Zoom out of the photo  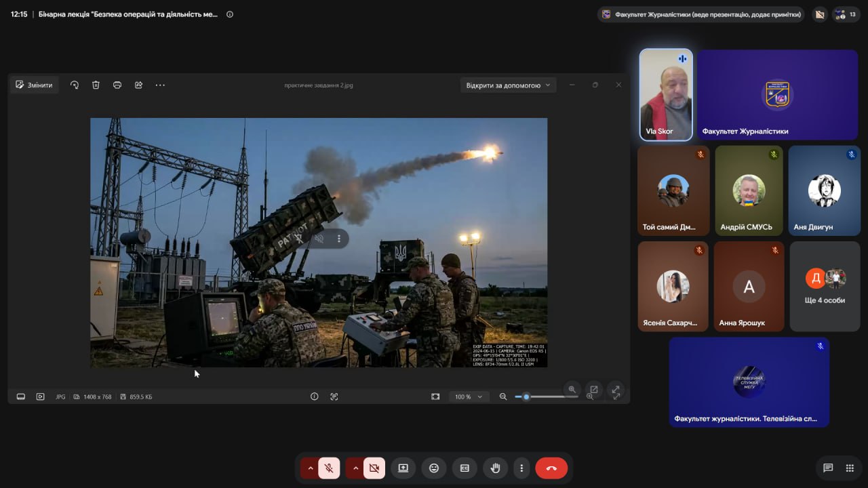click(x=503, y=396)
